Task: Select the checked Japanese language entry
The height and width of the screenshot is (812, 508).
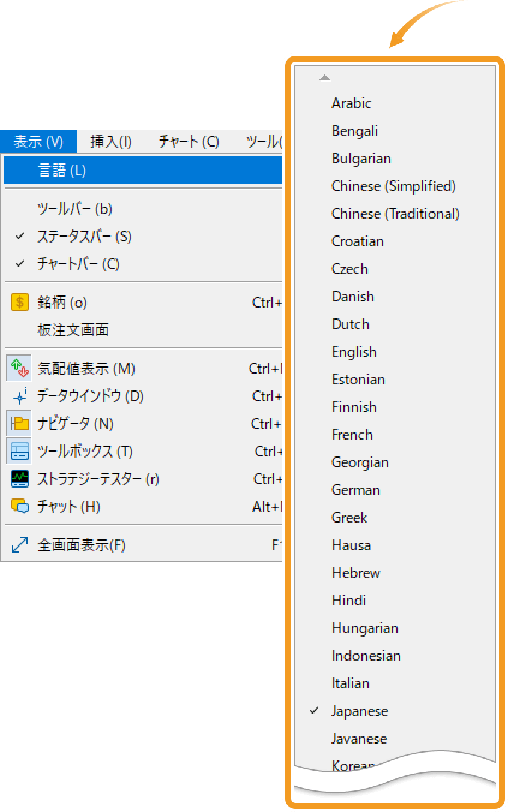Action: [x=360, y=710]
